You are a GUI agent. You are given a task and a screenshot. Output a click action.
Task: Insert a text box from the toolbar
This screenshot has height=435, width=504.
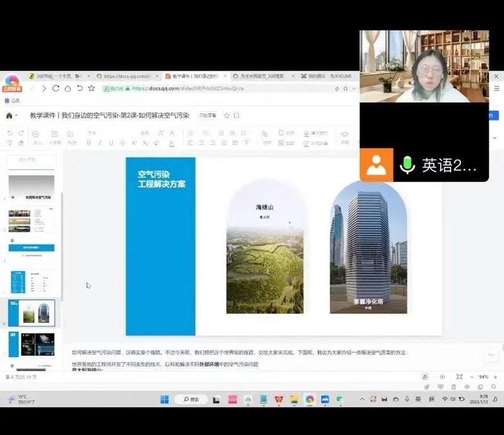[55, 134]
